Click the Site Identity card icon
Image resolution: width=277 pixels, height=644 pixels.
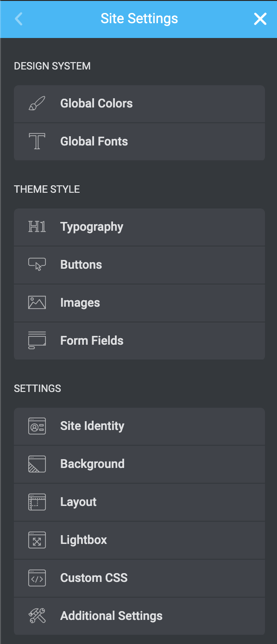tap(37, 426)
